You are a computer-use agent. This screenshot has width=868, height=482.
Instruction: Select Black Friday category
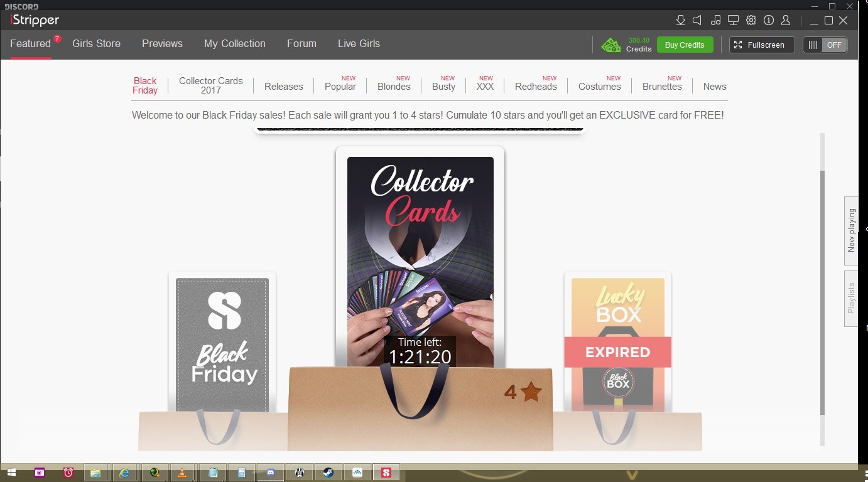tap(145, 85)
